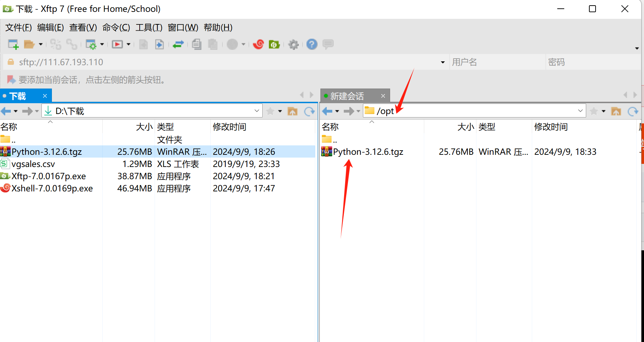Click the 用户名 username field

point(497,62)
